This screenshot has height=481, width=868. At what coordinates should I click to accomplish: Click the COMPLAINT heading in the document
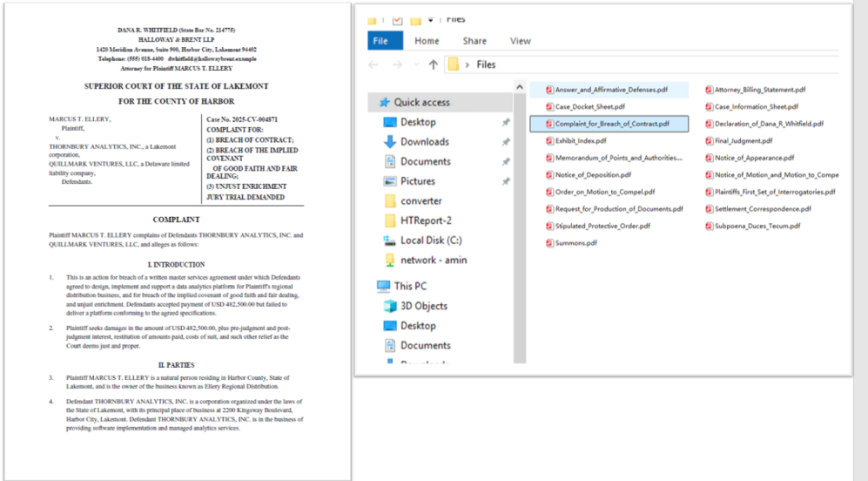176,220
